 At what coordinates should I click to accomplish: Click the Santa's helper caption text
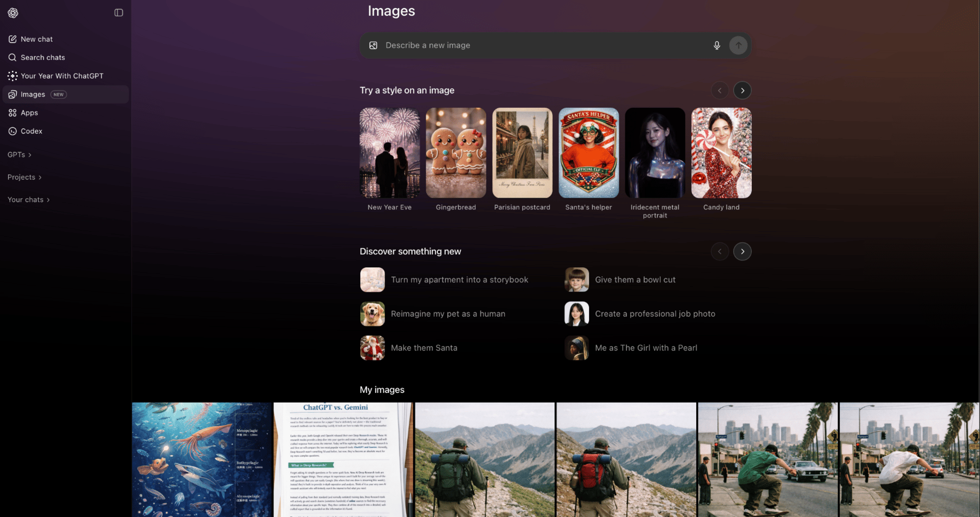point(589,207)
